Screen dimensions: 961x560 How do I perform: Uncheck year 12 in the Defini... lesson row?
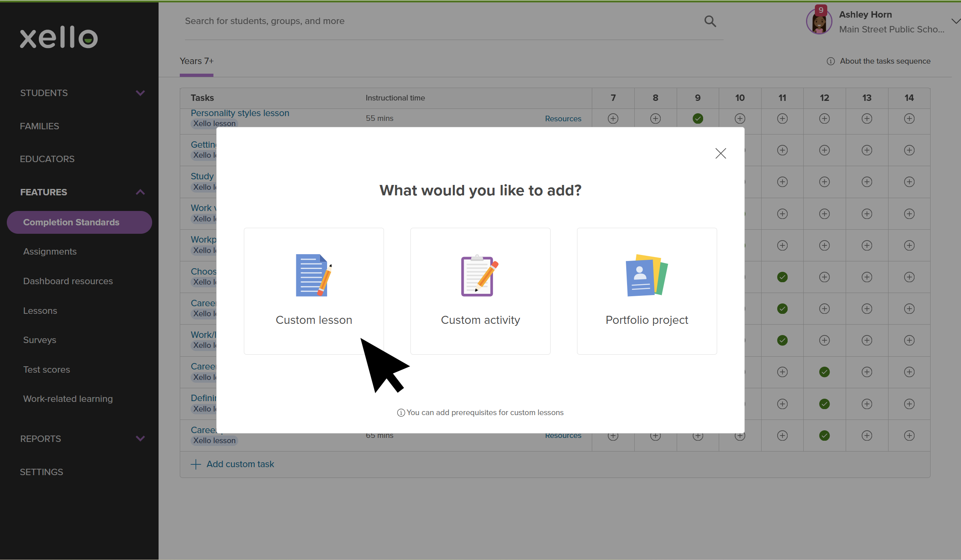[x=824, y=404]
